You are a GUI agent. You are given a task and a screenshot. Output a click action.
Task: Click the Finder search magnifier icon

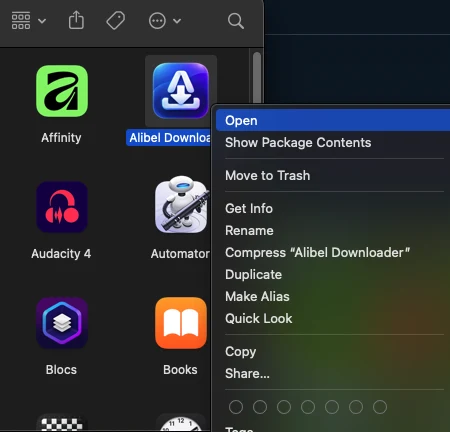click(x=236, y=21)
